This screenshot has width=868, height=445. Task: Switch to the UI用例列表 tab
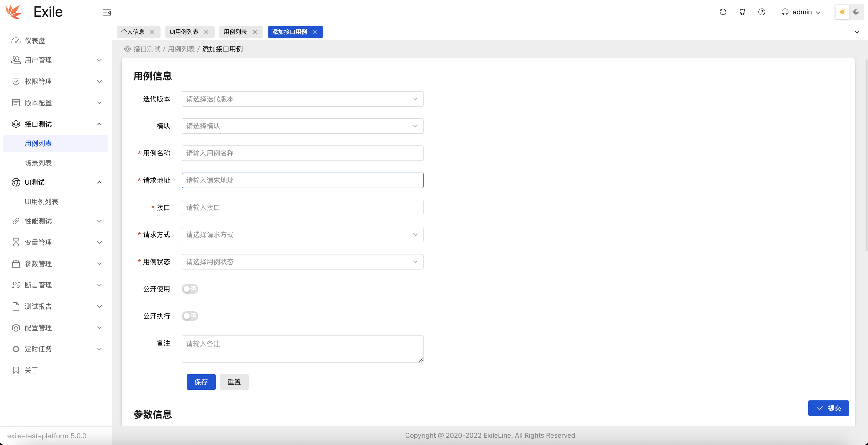(x=184, y=32)
